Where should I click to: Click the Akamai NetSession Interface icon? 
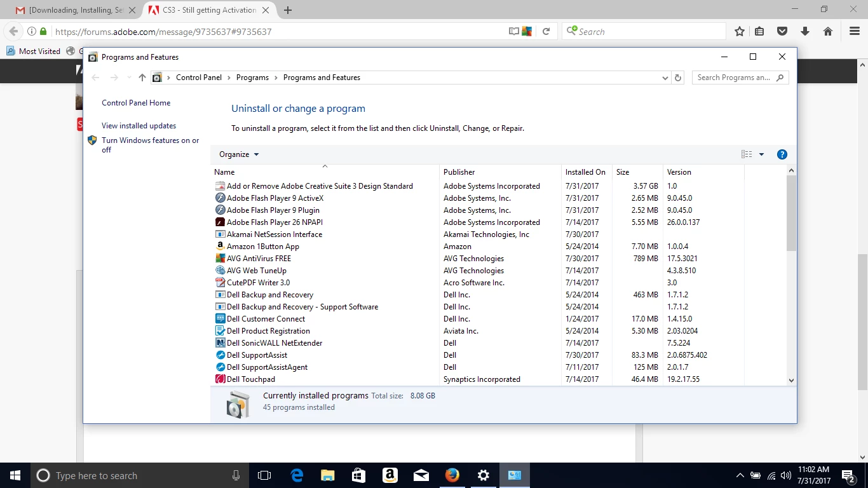tap(220, 234)
